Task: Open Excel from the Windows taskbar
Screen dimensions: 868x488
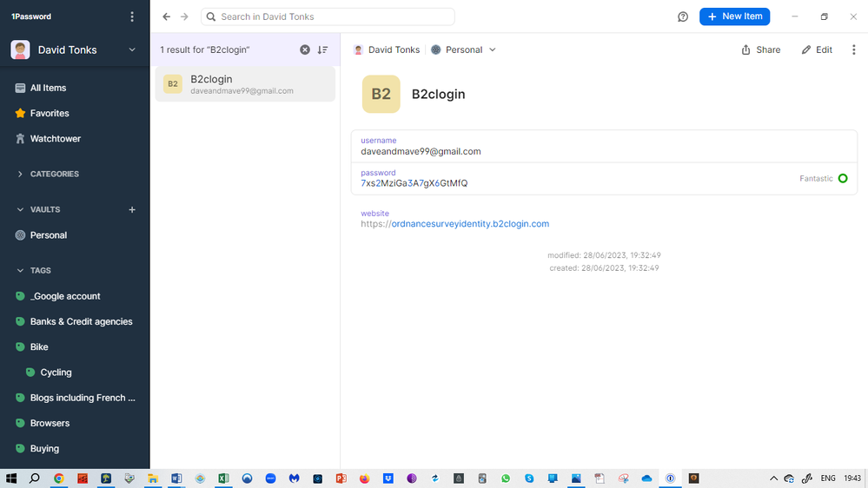Action: tap(223, 478)
